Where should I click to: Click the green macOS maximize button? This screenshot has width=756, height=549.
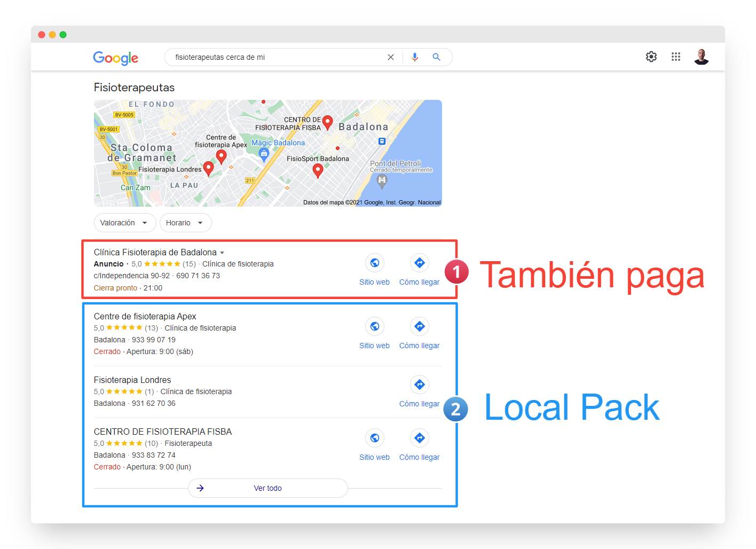[63, 35]
